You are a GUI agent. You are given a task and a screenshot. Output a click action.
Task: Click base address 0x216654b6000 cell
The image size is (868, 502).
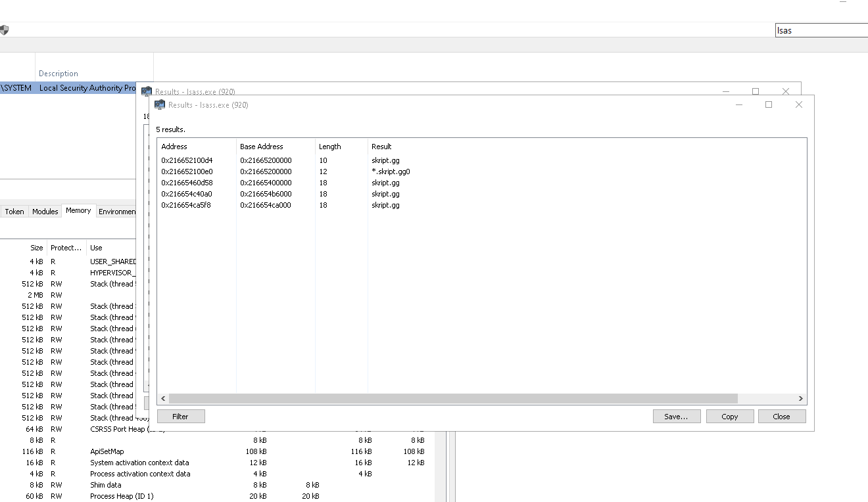pyautogui.click(x=266, y=194)
